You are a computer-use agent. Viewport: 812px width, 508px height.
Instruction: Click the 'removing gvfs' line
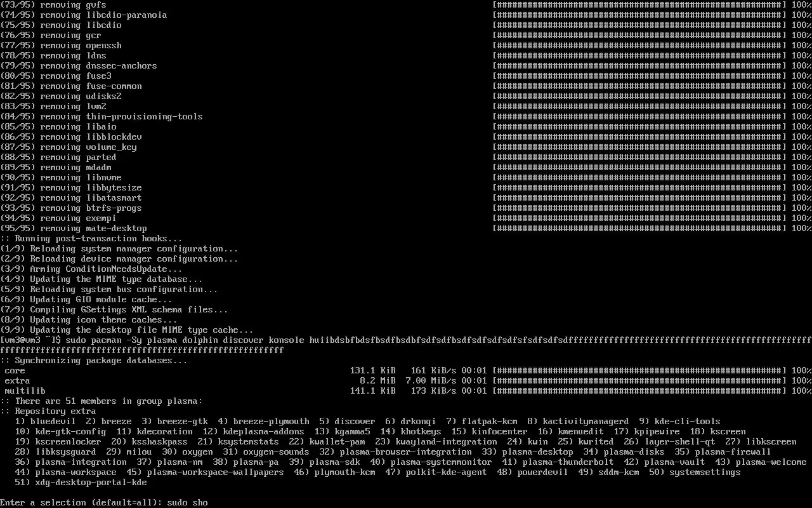click(53, 4)
